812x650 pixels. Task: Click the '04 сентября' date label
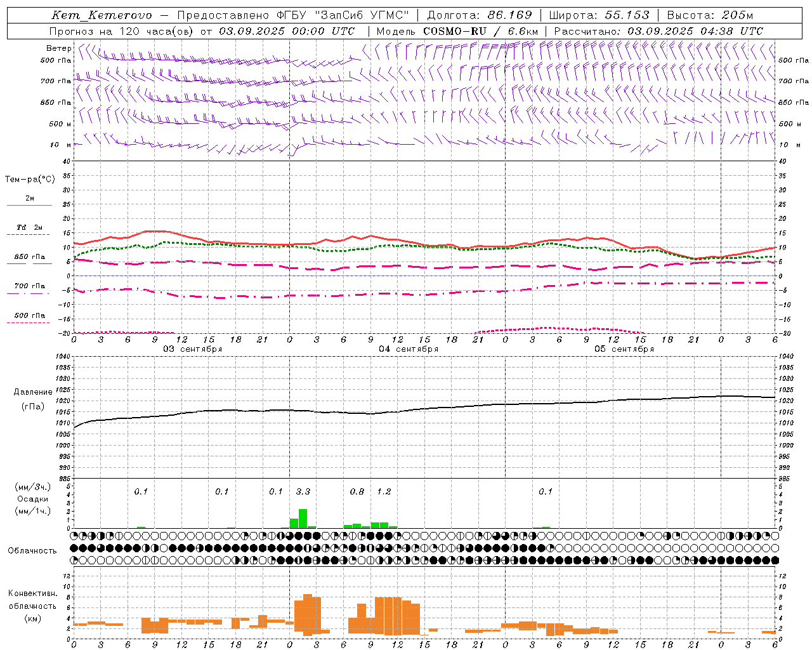pos(409,349)
